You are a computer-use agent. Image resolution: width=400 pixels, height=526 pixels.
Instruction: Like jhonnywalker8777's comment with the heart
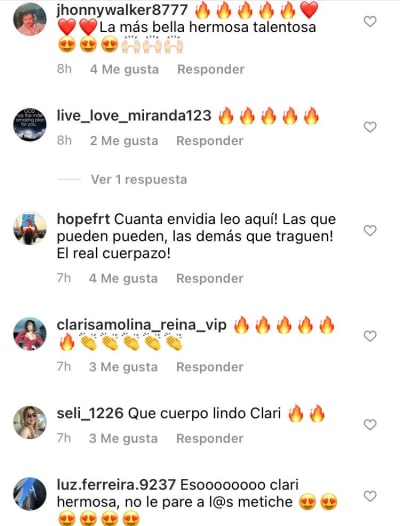(370, 21)
